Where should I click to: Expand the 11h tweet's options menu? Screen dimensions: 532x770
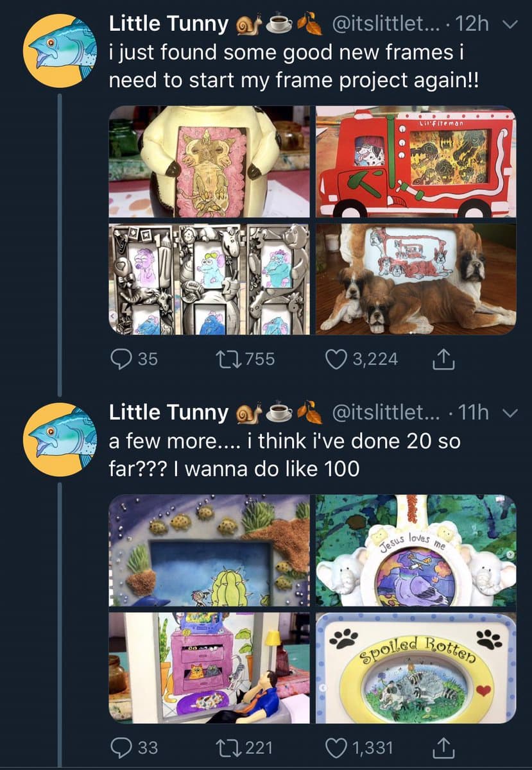pyautogui.click(x=511, y=413)
